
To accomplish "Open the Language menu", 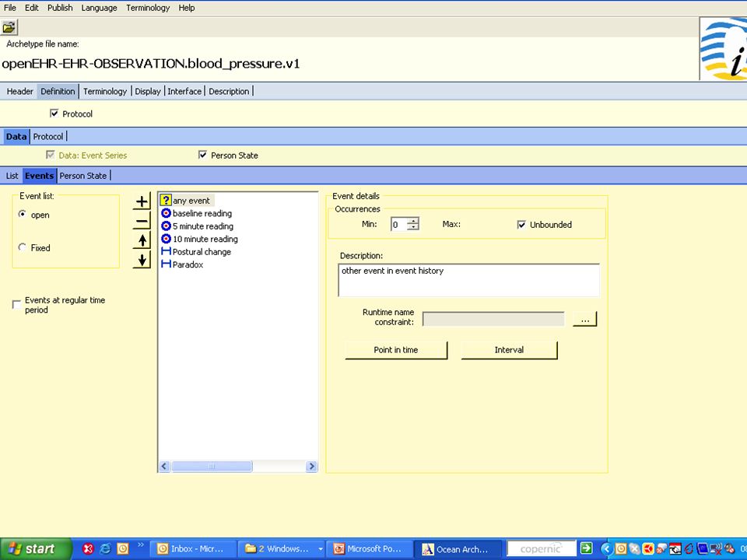I will click(x=99, y=8).
